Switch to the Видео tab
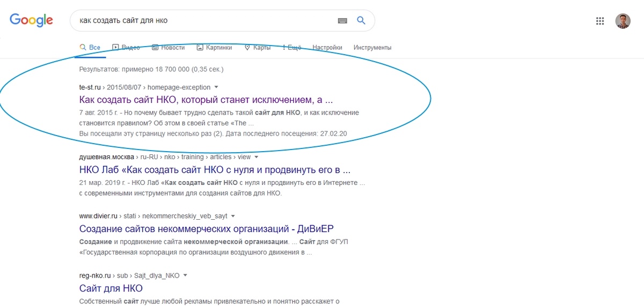This screenshot has height=306, width=644. pos(126,48)
